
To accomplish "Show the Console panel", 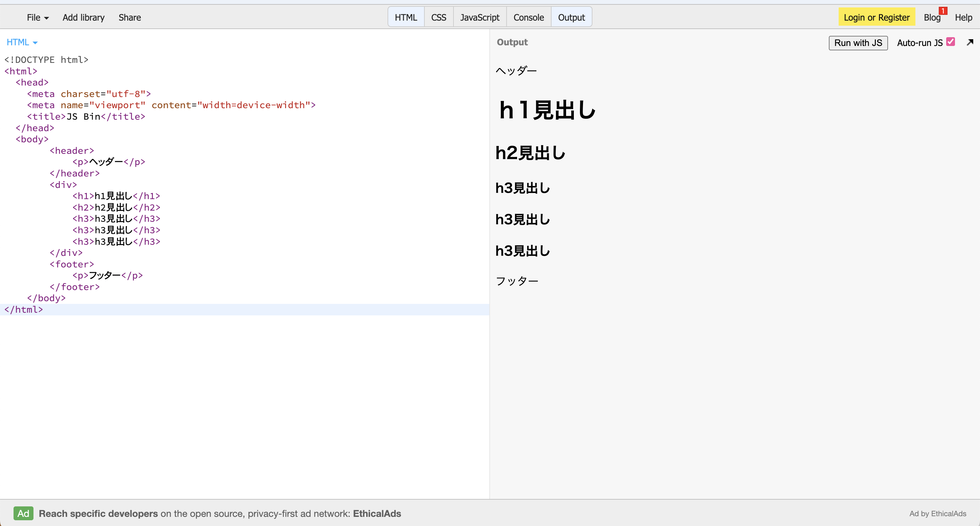I will pyautogui.click(x=529, y=18).
